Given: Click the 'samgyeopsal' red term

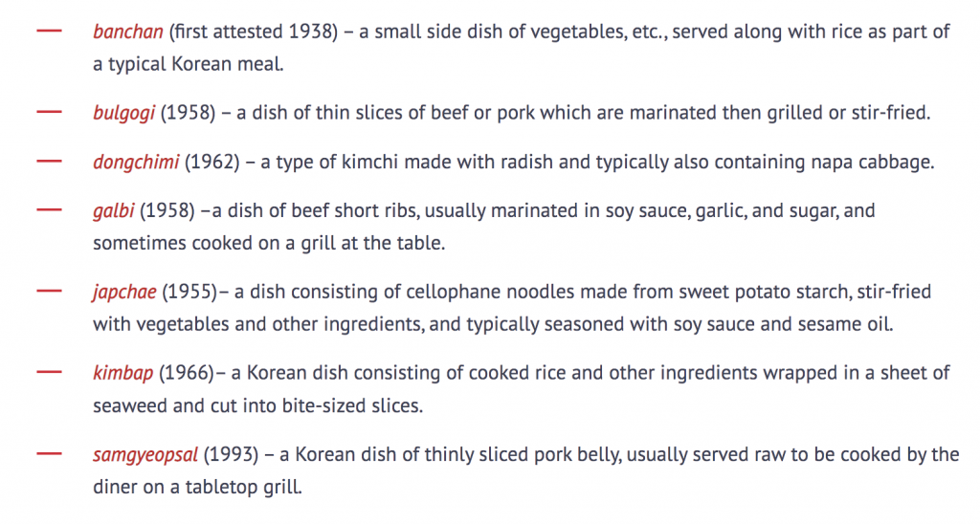Looking at the screenshot, I should coord(145,454).
